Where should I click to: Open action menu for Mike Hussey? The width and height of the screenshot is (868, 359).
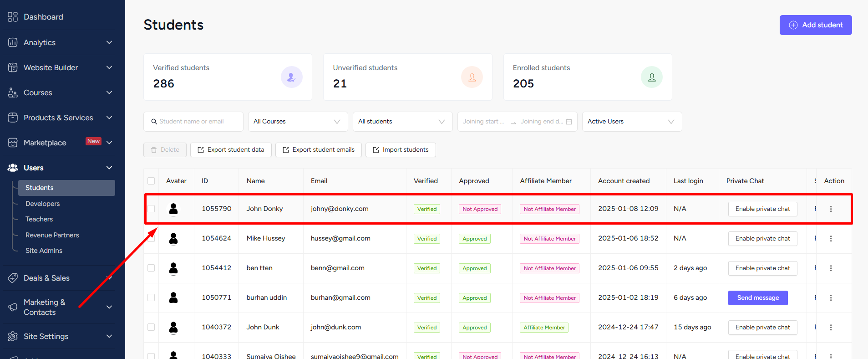[x=831, y=238]
